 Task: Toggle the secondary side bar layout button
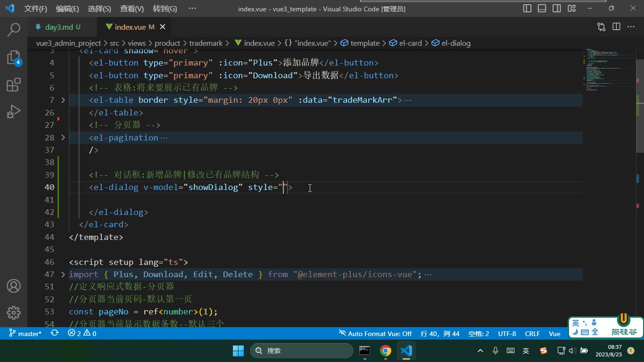pos(557,8)
